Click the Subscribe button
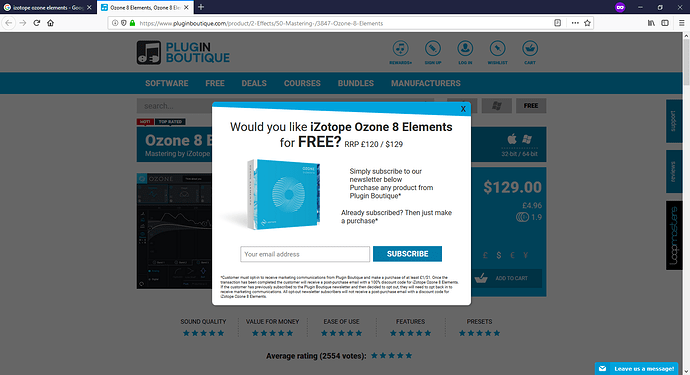Screen dimensions: 690x375 click(x=407, y=254)
